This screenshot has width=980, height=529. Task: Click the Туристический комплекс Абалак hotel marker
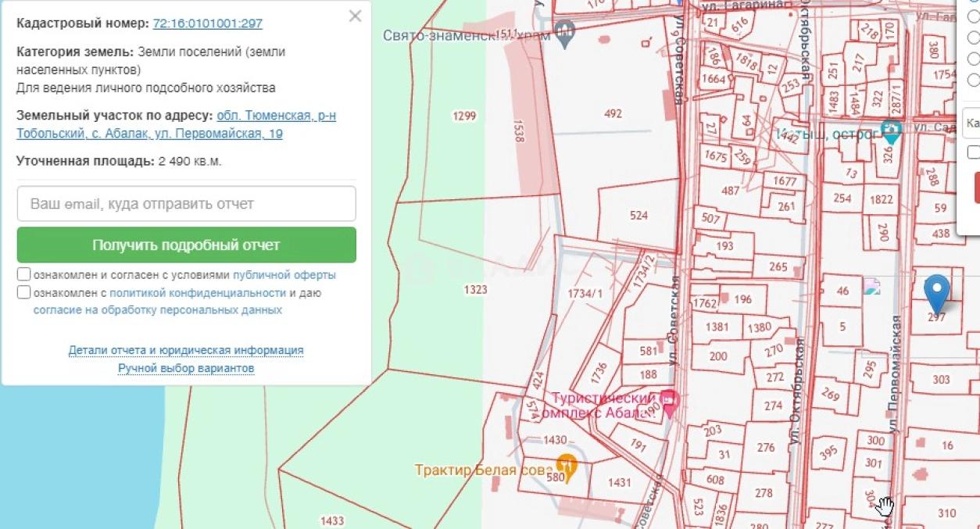click(670, 400)
